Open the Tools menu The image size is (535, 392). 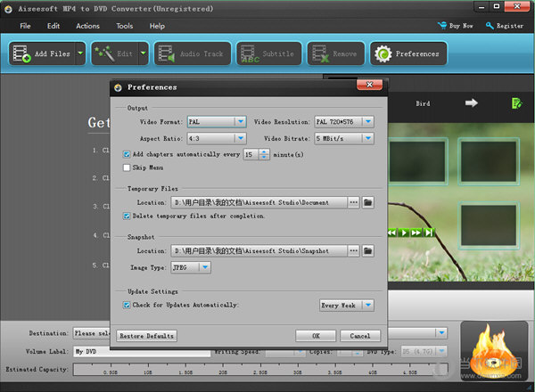pyautogui.click(x=125, y=26)
